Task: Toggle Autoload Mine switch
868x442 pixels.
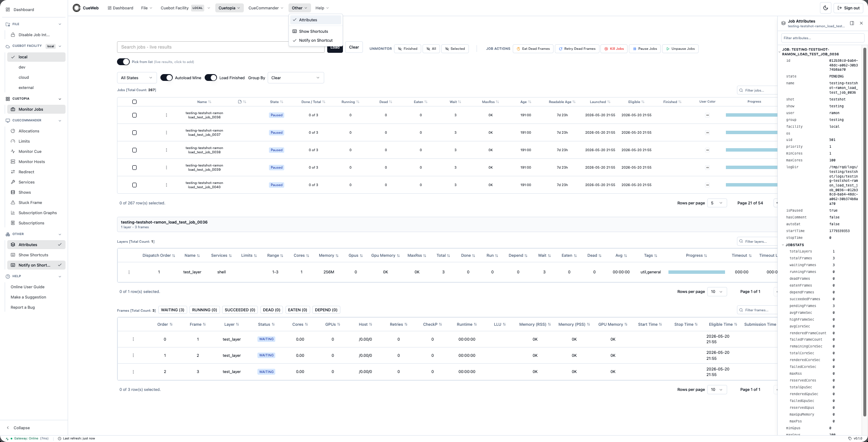Action: [166, 77]
